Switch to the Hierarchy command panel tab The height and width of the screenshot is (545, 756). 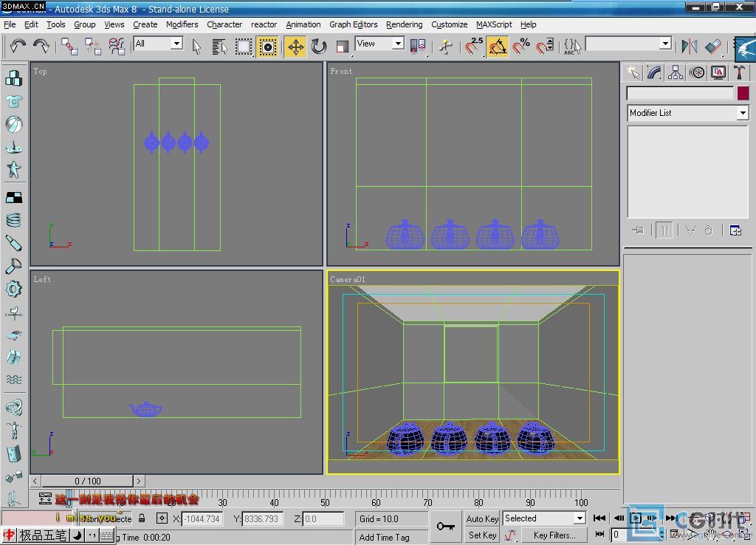pos(676,72)
